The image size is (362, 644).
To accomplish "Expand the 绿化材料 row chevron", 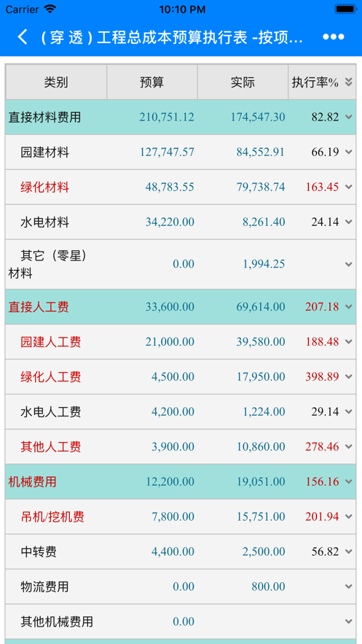I will (348, 187).
